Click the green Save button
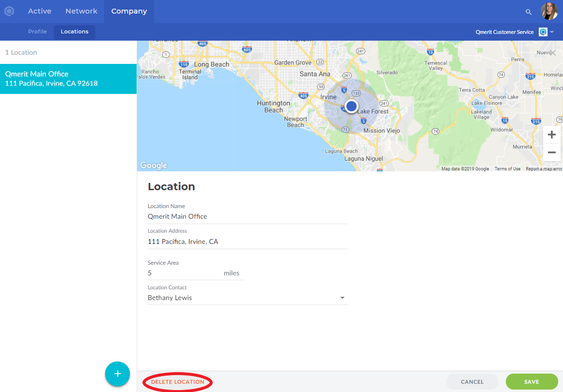This screenshot has width=563, height=392. click(531, 382)
